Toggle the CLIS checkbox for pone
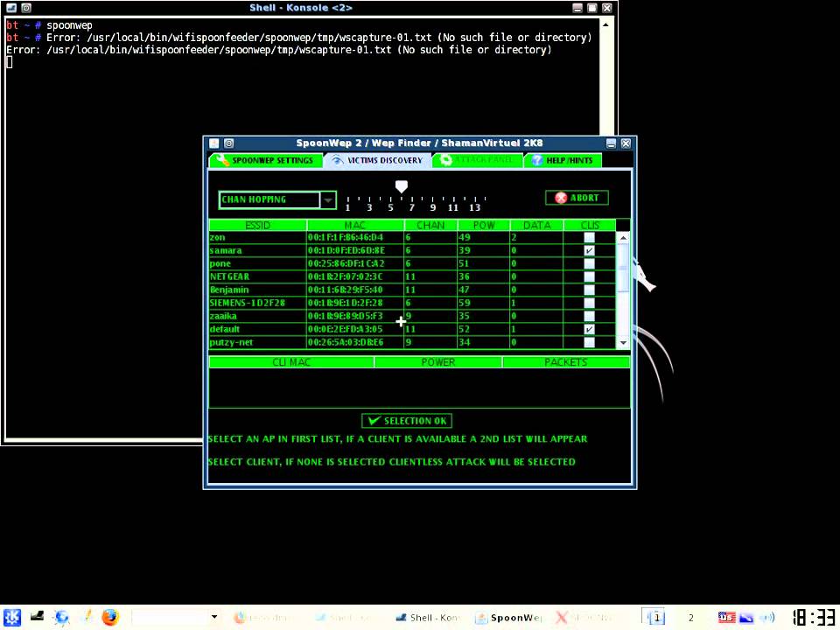The image size is (840, 630). coord(589,263)
